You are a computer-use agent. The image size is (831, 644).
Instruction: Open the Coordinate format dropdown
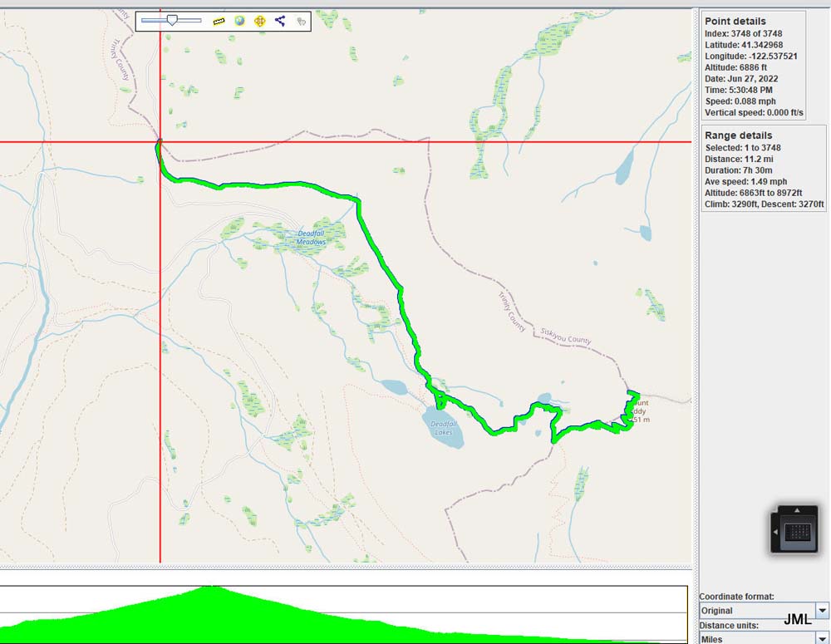pos(823,611)
